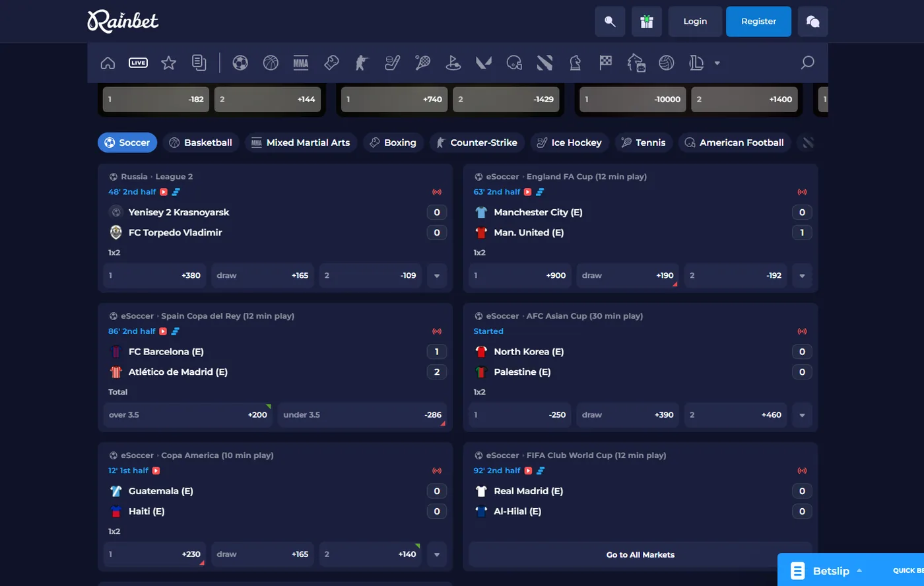Open statistics icon for Real Madrid (E) match
Viewport: 924px width, 586px height.
click(x=540, y=471)
